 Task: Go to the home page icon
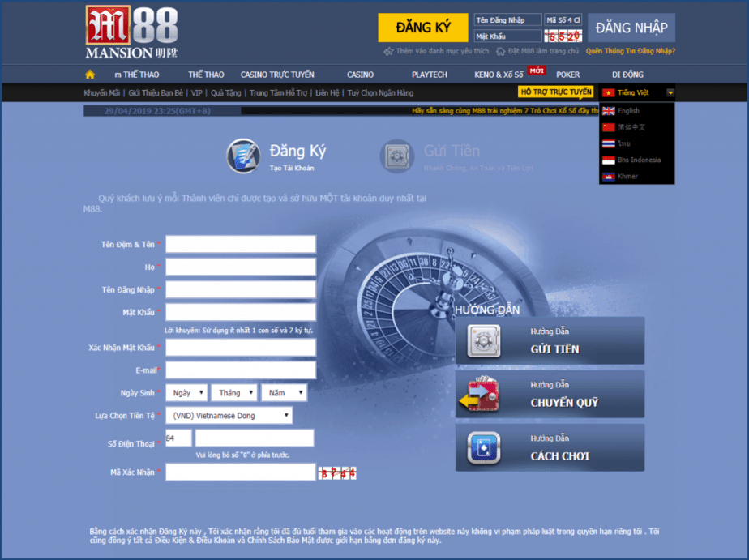pos(90,75)
